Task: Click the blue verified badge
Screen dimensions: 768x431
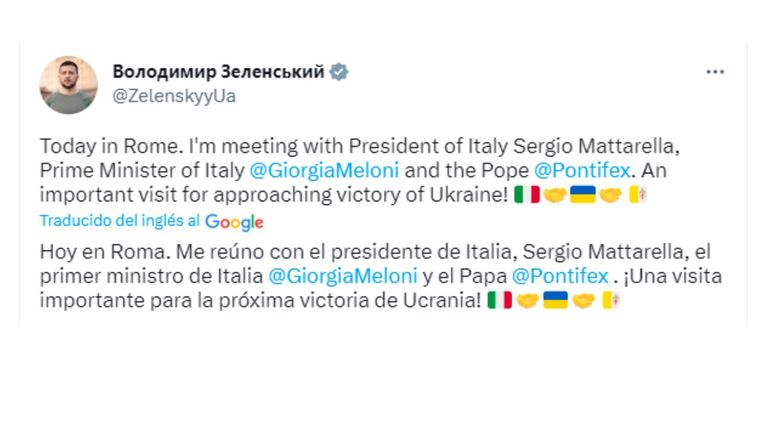Action: pyautogui.click(x=338, y=72)
